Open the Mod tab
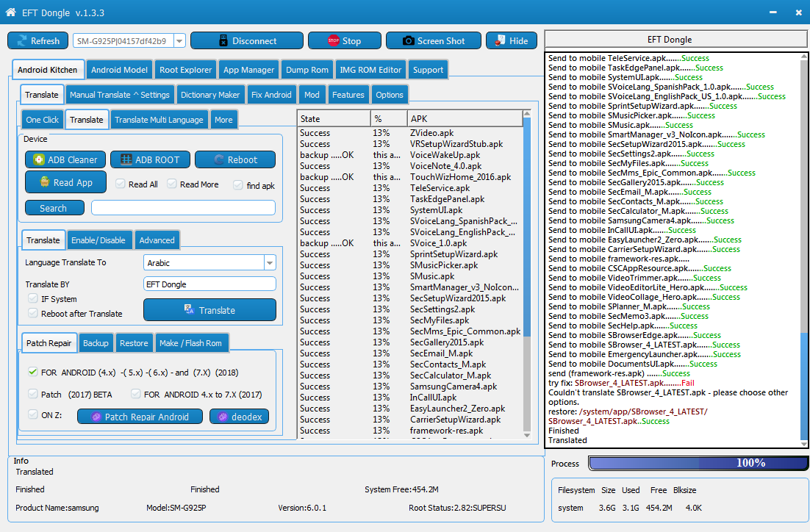Viewport: 810px width, 532px height. pos(312,95)
